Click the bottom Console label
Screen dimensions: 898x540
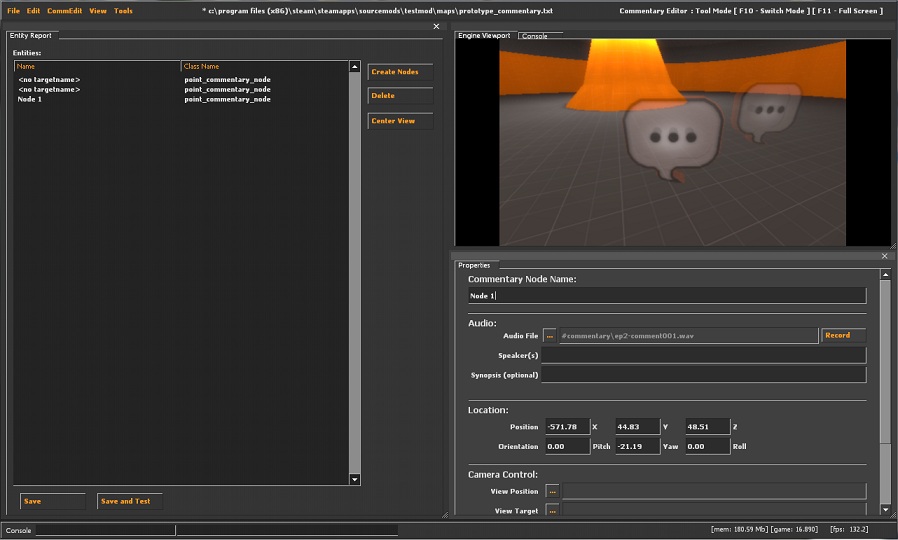tap(18, 530)
